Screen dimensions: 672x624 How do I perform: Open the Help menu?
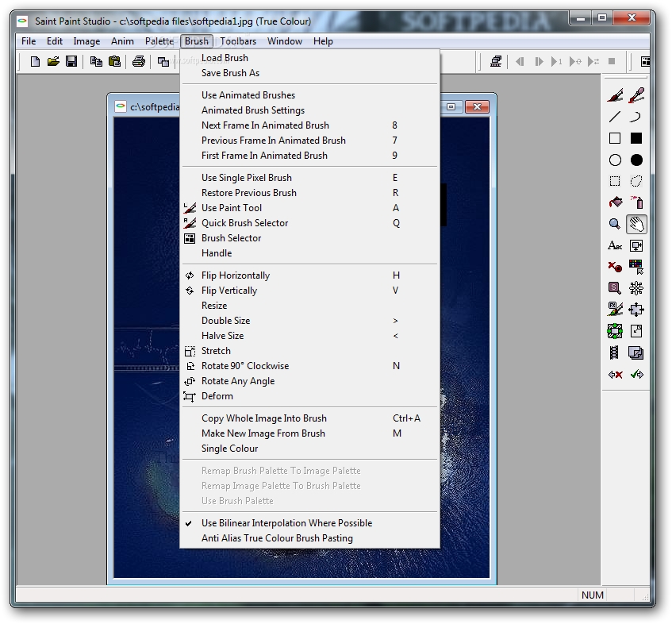323,41
